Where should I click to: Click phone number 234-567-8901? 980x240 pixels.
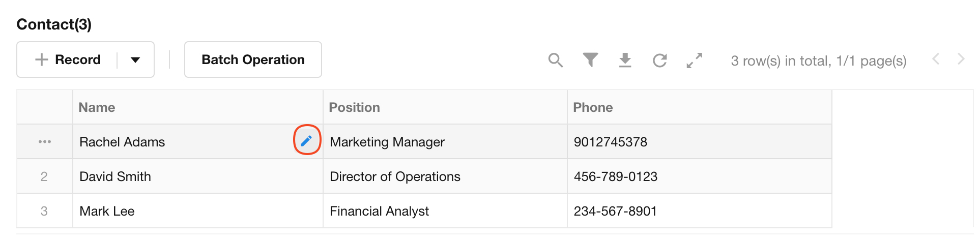[x=615, y=211]
